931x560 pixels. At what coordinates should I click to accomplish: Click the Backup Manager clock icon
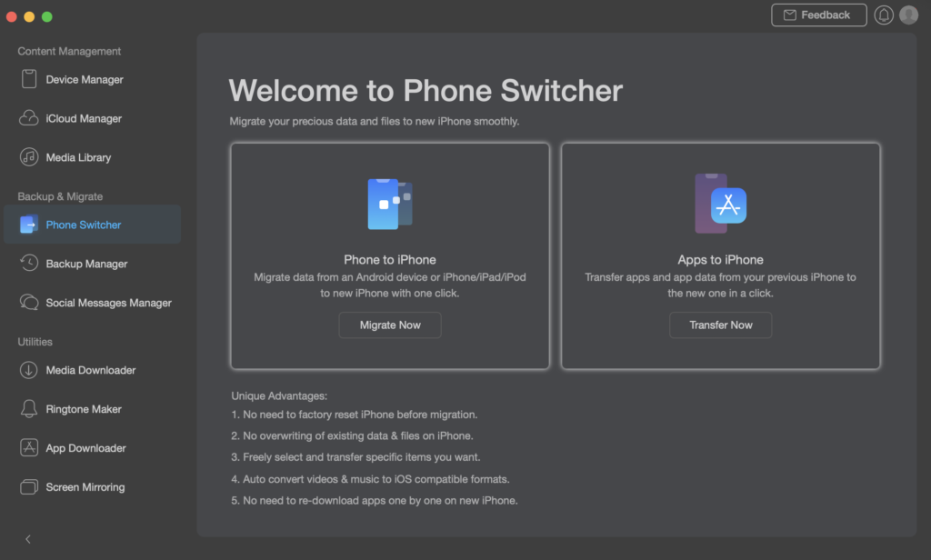(x=29, y=264)
